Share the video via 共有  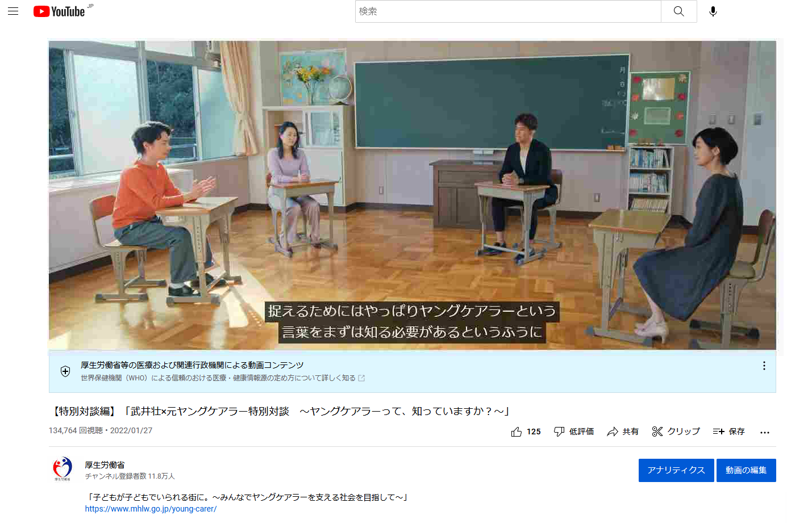click(x=623, y=432)
